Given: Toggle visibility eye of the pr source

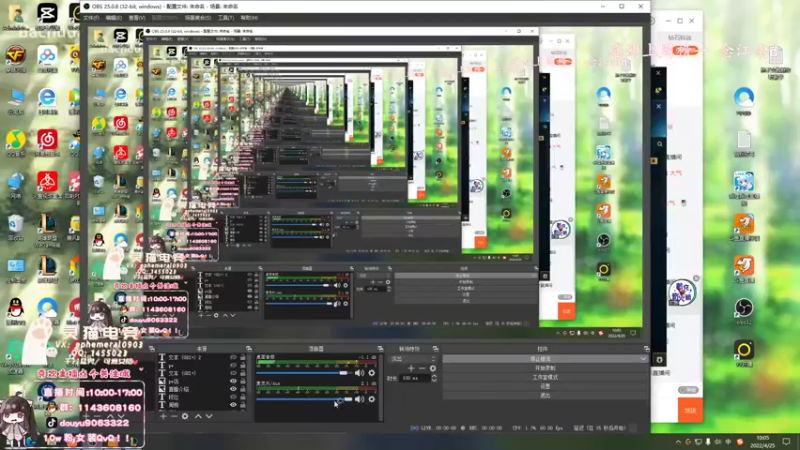Looking at the screenshot, I should pyautogui.click(x=233, y=365).
